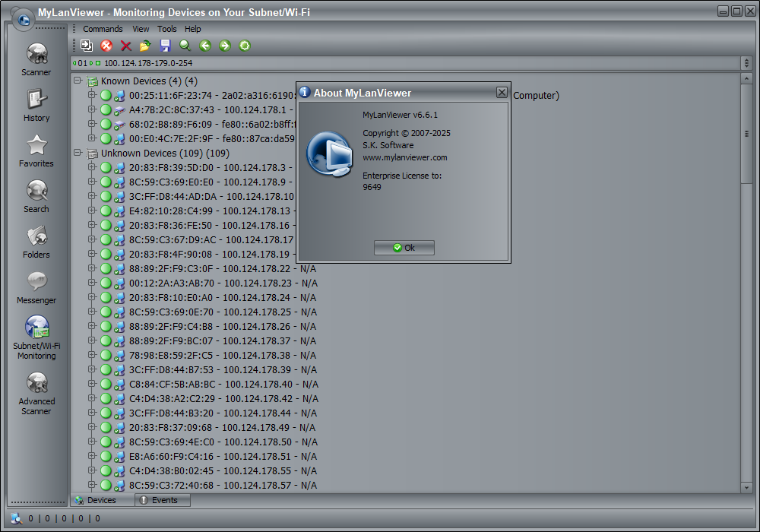
Task: Select the 8C:59:C3:69:4E:C0 device row
Action: [x=223, y=442]
